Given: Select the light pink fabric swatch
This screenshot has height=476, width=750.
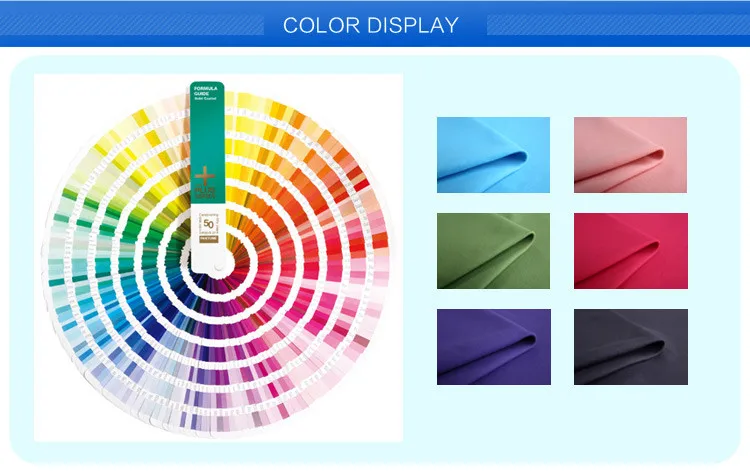Looking at the screenshot, I should 630,155.
